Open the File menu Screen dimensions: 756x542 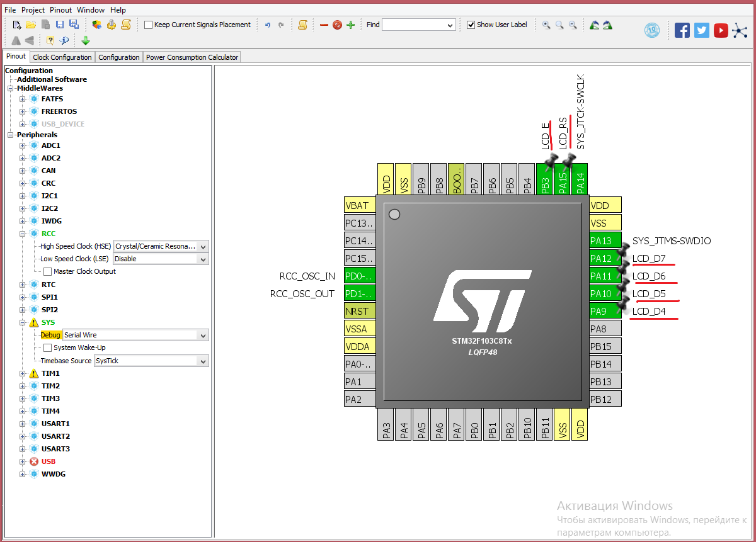click(x=10, y=10)
